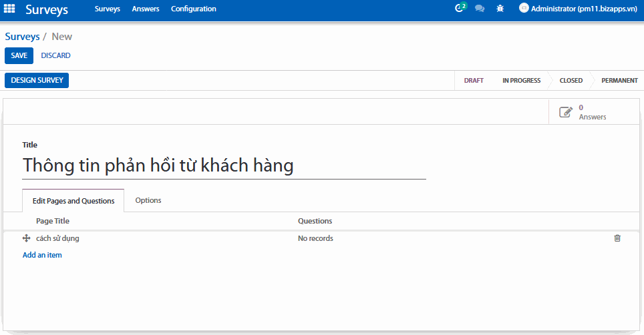Viewport: 644px width, 335px height.
Task: Click the Administrator user avatar
Action: tap(524, 9)
